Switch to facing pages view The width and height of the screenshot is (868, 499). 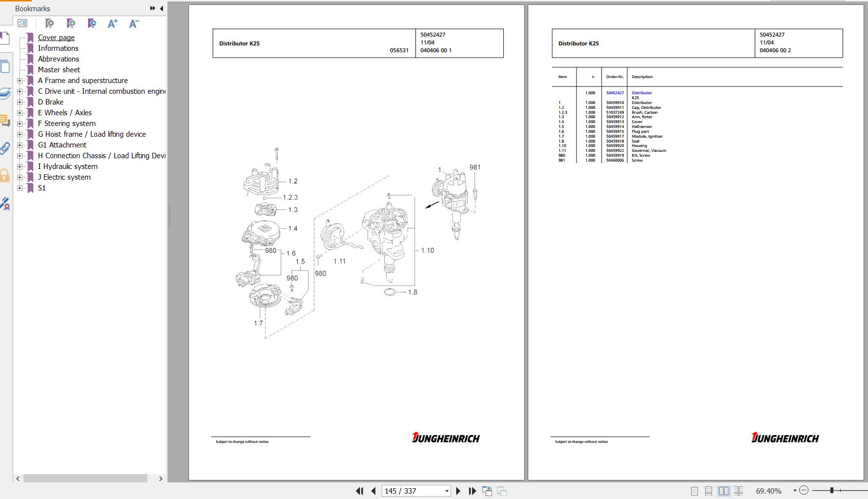[x=723, y=491]
